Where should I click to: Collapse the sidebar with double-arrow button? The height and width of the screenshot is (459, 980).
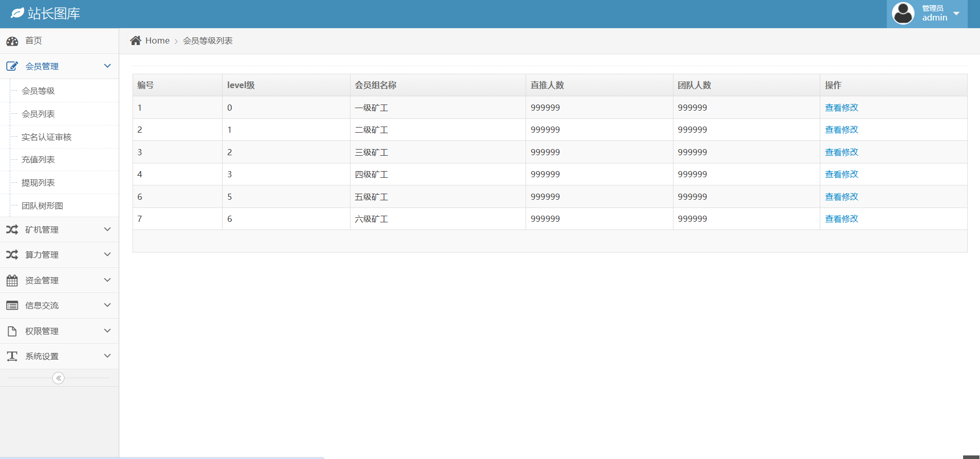tap(58, 378)
